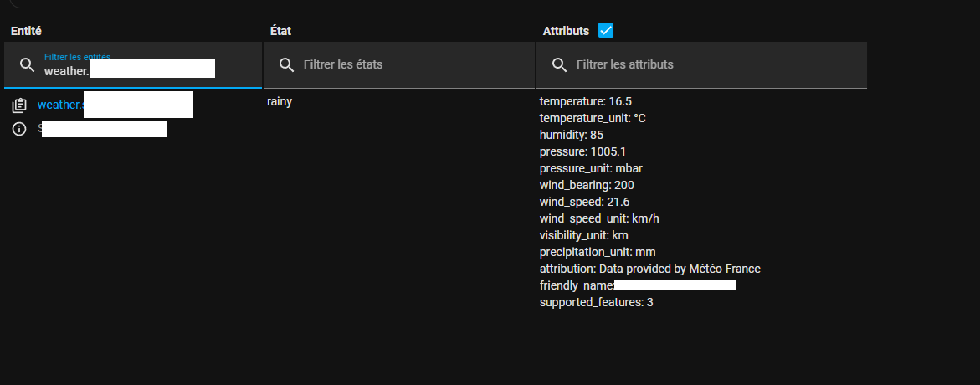980x385 pixels.
Task: Click into the Filtrer les attributs field
Action: (702, 65)
